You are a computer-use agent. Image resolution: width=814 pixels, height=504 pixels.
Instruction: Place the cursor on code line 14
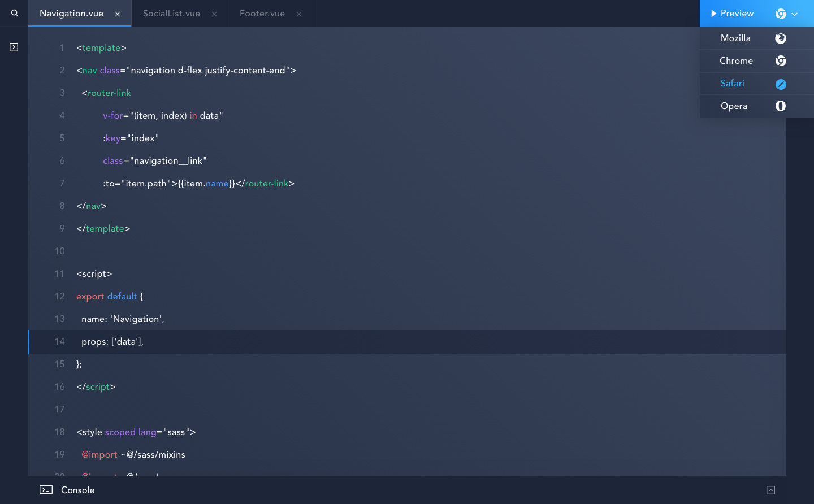407,342
